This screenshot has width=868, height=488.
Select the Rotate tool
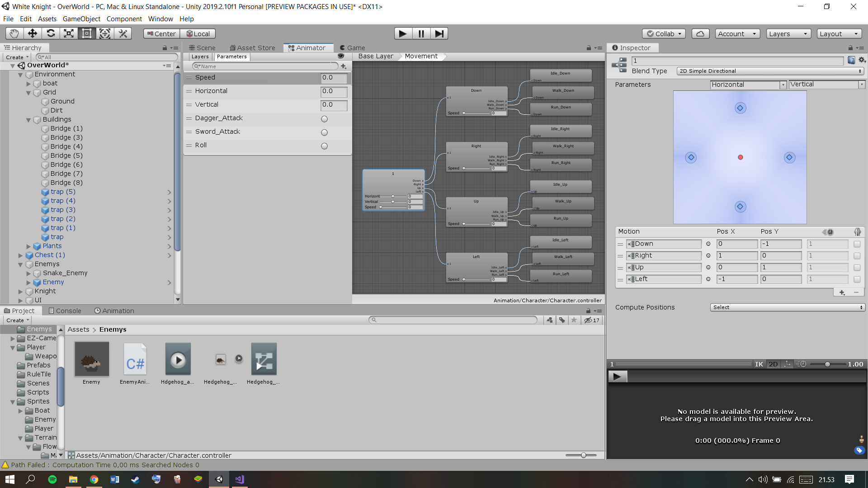[51, 33]
